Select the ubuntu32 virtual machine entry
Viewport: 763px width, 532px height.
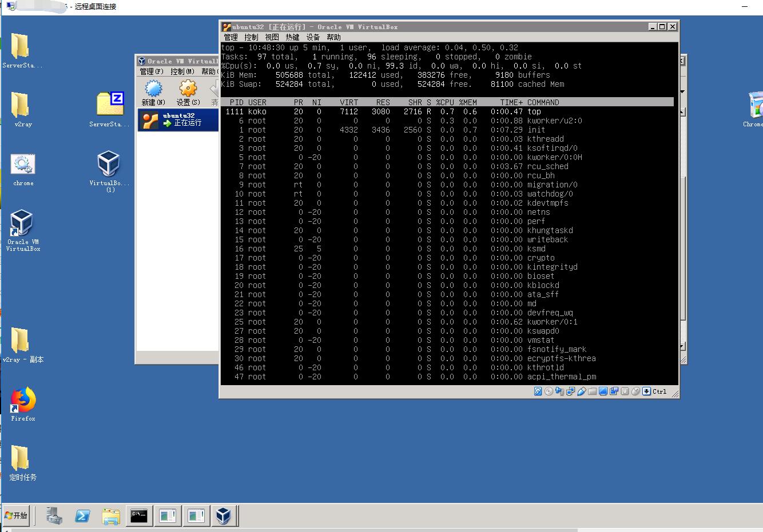pos(177,119)
